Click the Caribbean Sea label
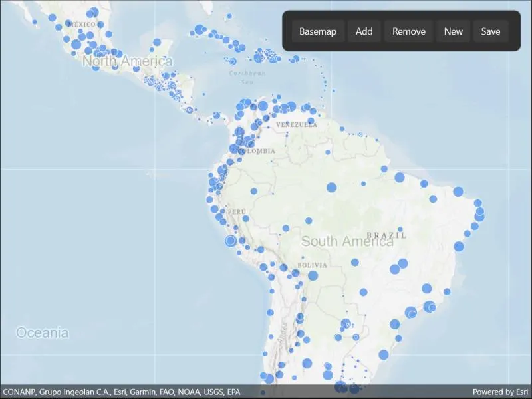Screen dimensions: 532x399 pyautogui.click(x=247, y=77)
